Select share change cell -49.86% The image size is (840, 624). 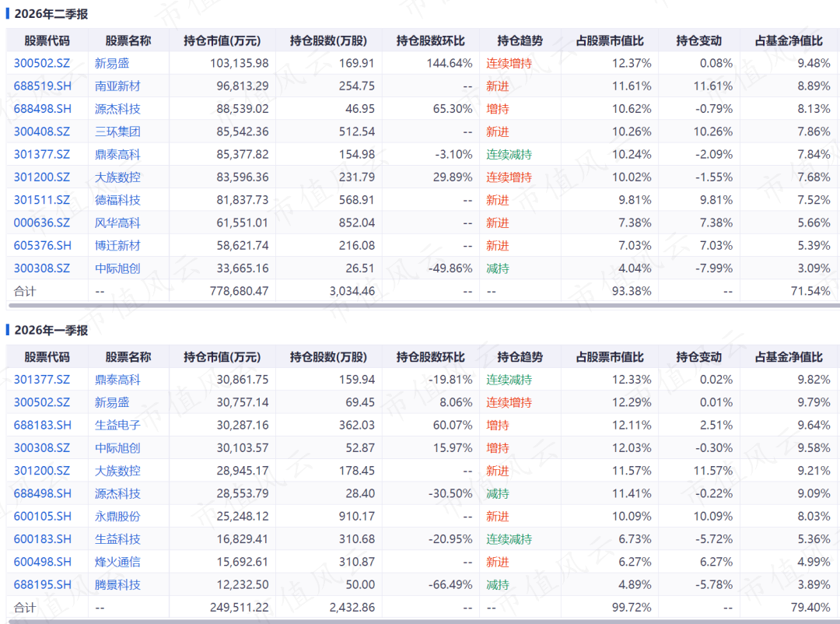coord(450,268)
